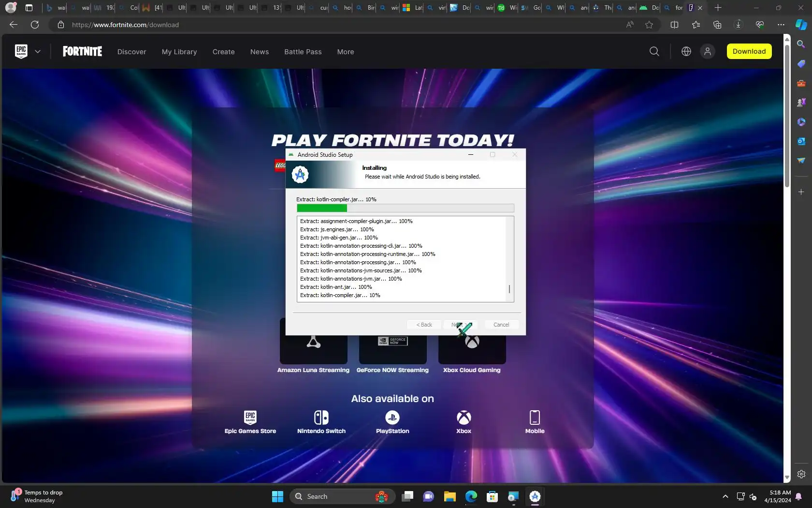Open the notifications bell in the system tray
812x508 pixels.
click(798, 496)
